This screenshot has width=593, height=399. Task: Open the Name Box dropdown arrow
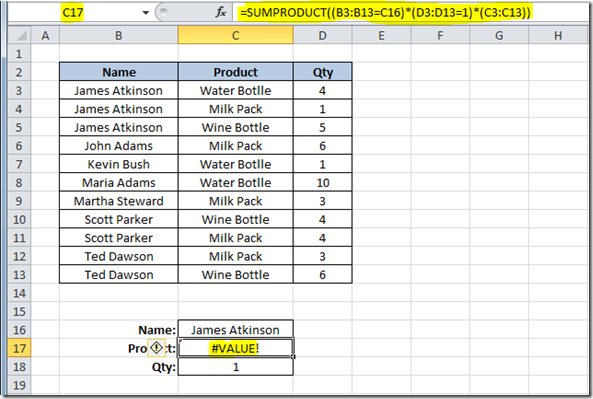point(146,13)
